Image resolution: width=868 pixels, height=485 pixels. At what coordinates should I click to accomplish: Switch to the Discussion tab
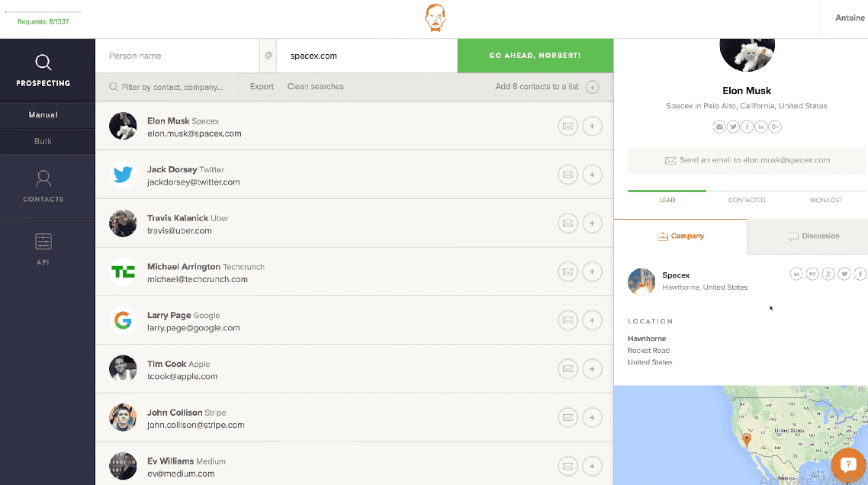tap(808, 236)
